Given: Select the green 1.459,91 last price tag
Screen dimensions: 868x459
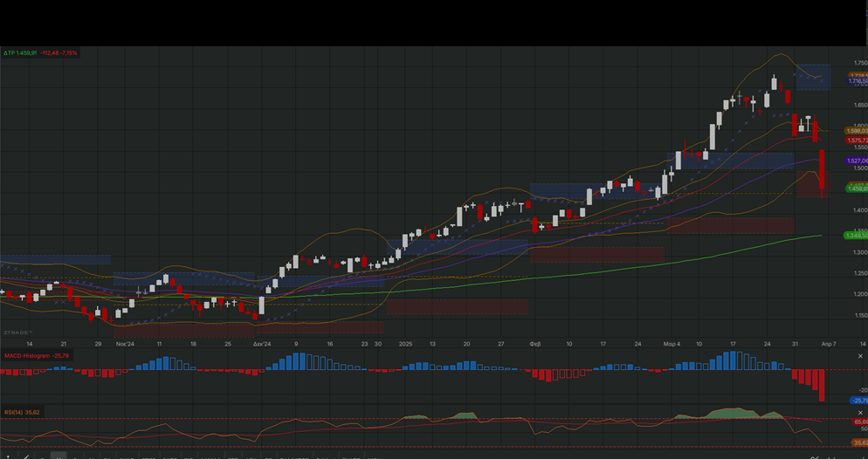Looking at the screenshot, I should pyautogui.click(x=857, y=188).
